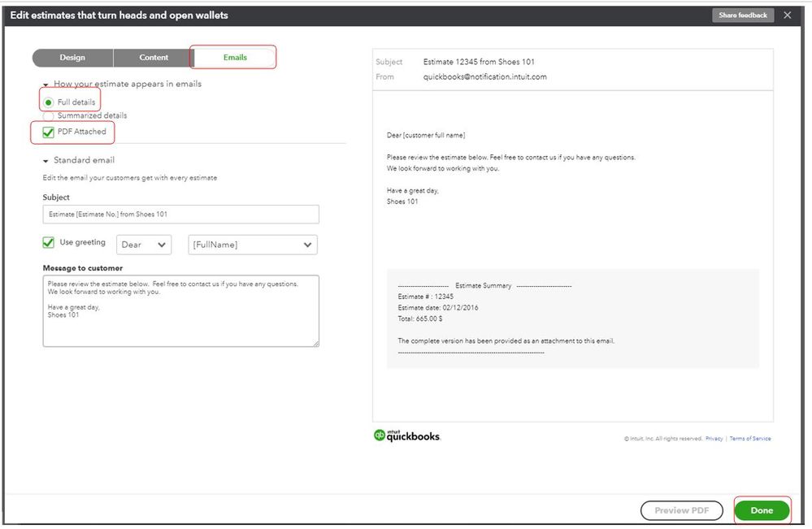
Task: Click Edit the email your customers get text
Action: click(x=130, y=177)
